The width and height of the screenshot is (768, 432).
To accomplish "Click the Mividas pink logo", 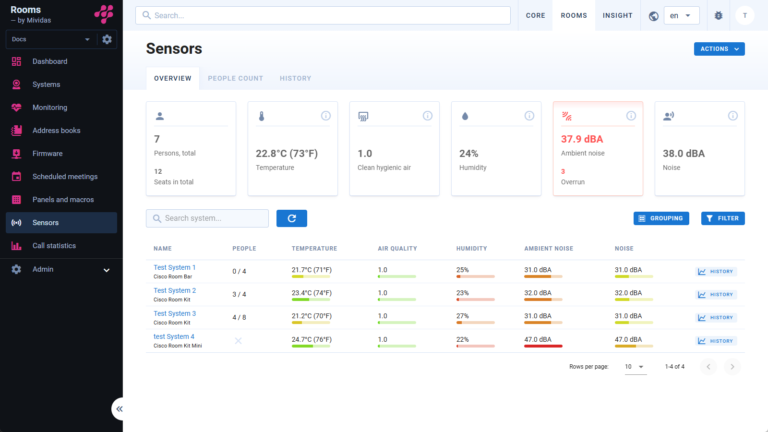I will pos(104,14).
